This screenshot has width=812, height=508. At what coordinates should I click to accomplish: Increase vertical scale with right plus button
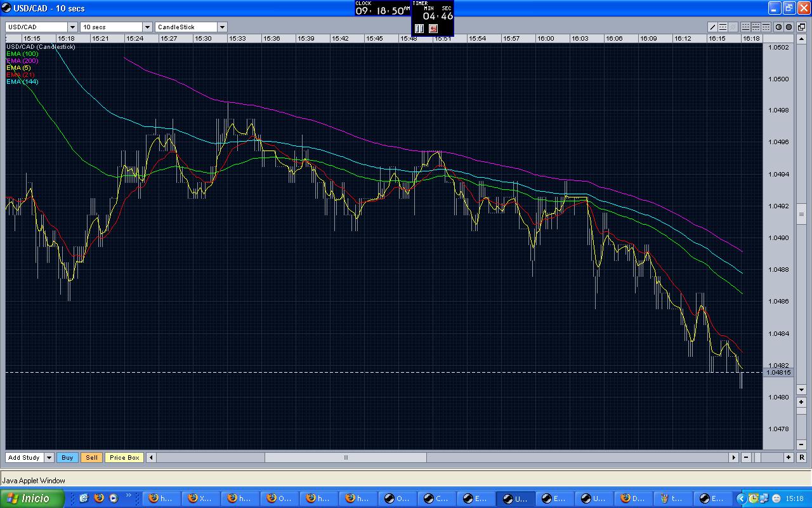tap(801, 402)
